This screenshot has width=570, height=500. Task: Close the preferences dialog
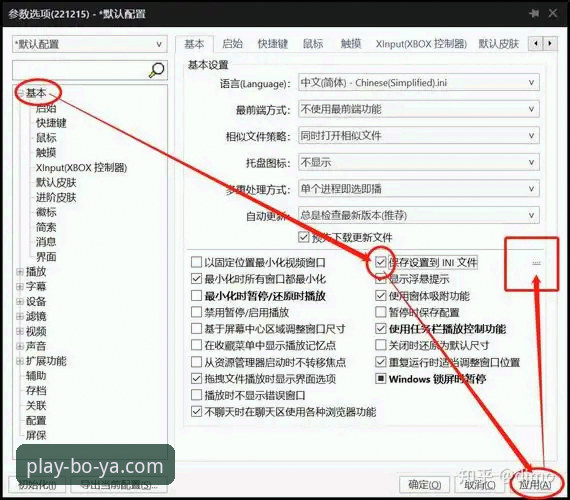(553, 13)
